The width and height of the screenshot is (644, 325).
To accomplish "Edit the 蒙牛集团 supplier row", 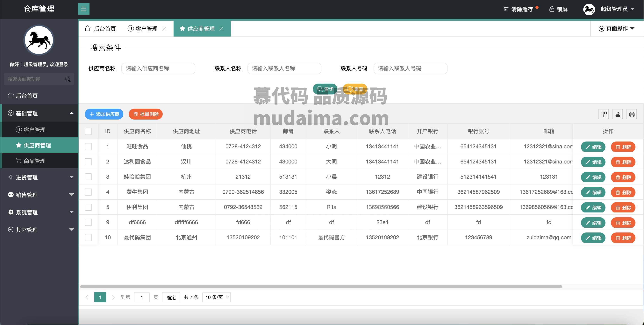I will 593,192.
